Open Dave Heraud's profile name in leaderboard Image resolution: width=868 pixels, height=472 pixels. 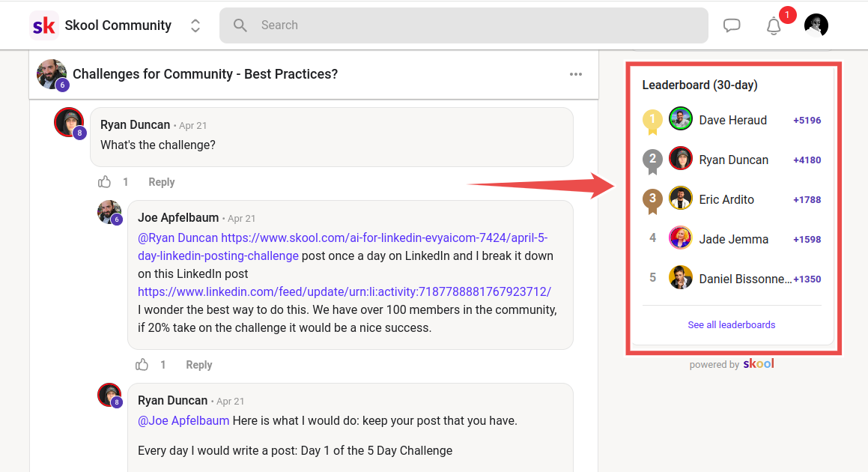coord(733,120)
